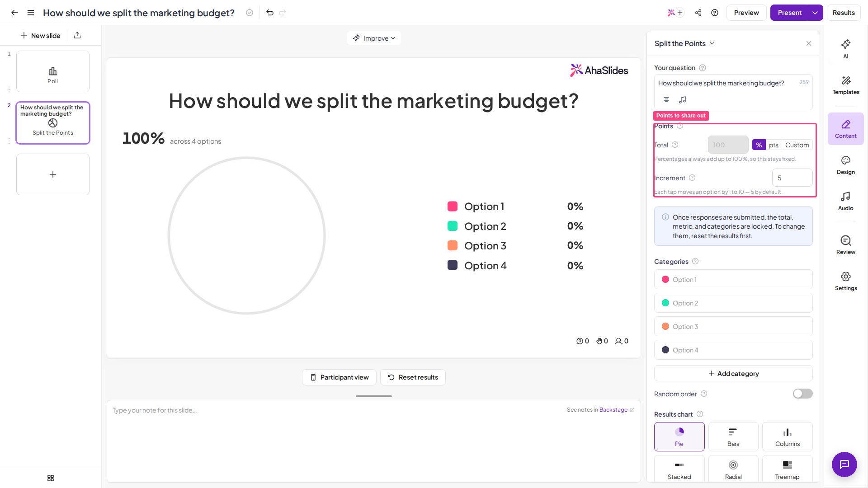Expand the Split the Points type dropdown
The height and width of the screenshot is (488, 868).
point(684,43)
